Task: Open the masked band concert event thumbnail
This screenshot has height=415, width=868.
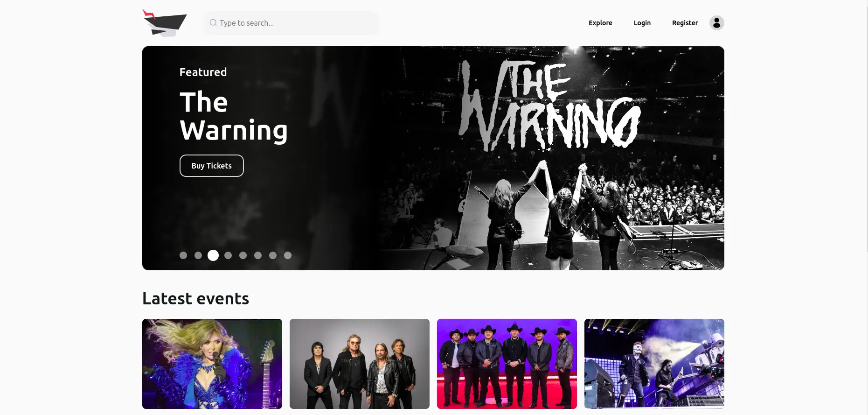Action: click(x=654, y=364)
